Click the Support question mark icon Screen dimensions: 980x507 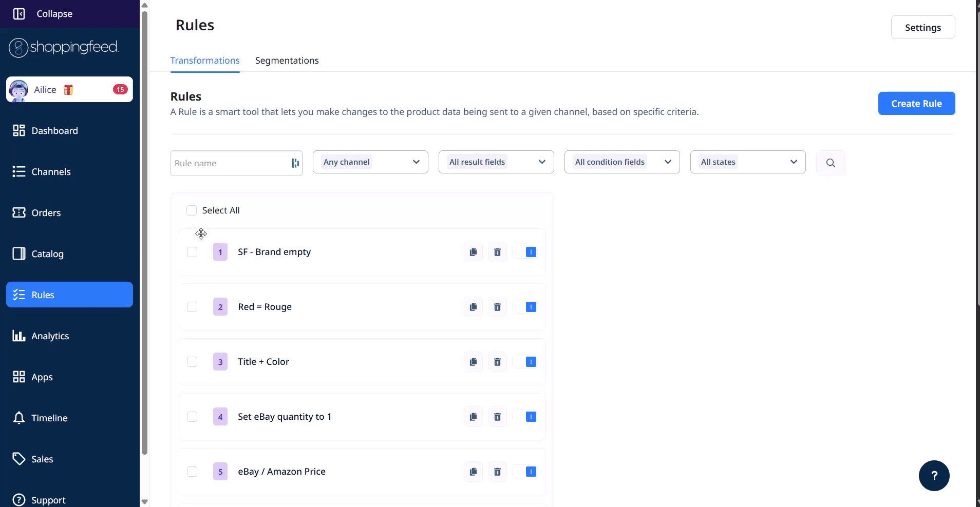tap(19, 500)
